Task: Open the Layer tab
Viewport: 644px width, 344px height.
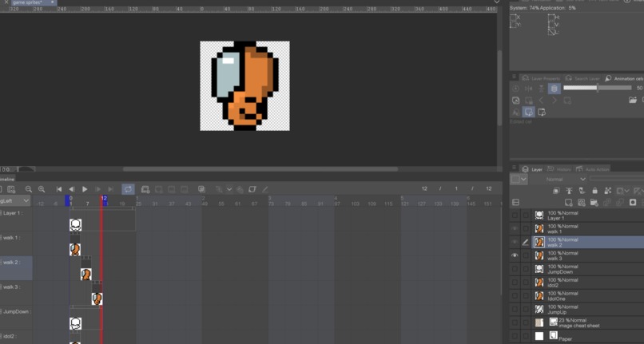Action: point(532,169)
